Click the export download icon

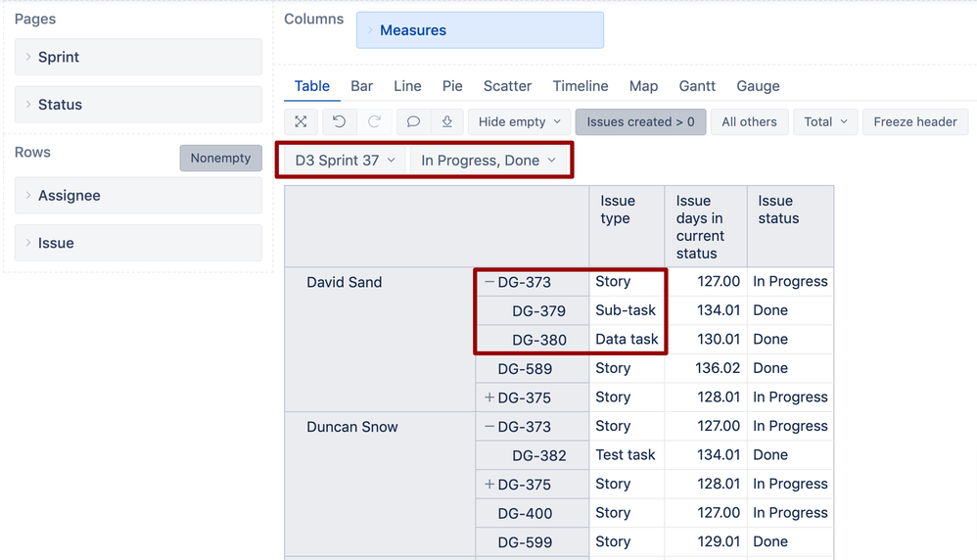click(446, 122)
